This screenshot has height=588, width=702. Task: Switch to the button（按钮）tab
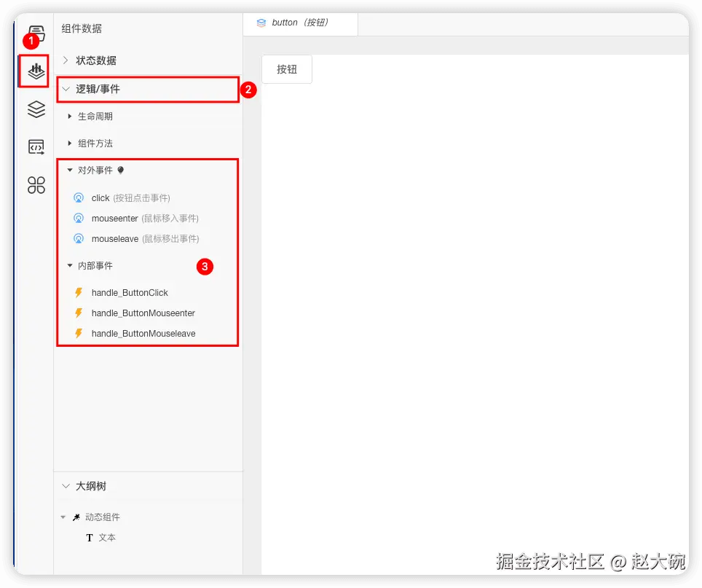(x=301, y=23)
